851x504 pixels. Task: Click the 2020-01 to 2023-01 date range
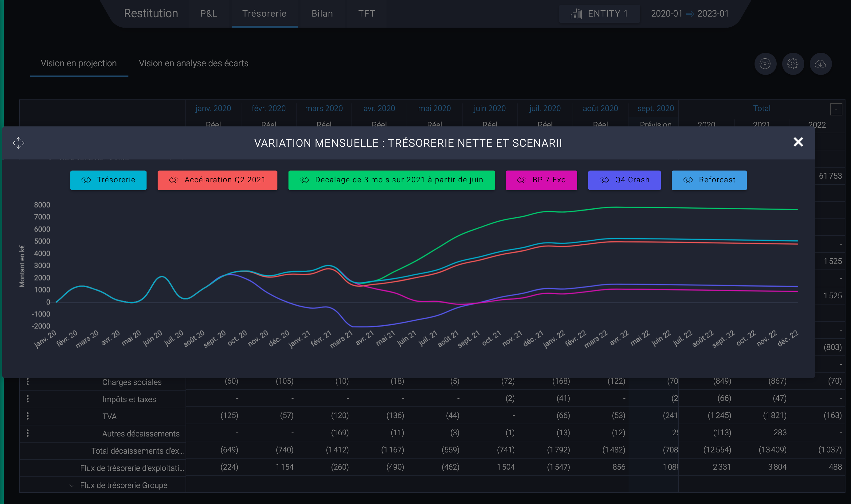click(690, 14)
